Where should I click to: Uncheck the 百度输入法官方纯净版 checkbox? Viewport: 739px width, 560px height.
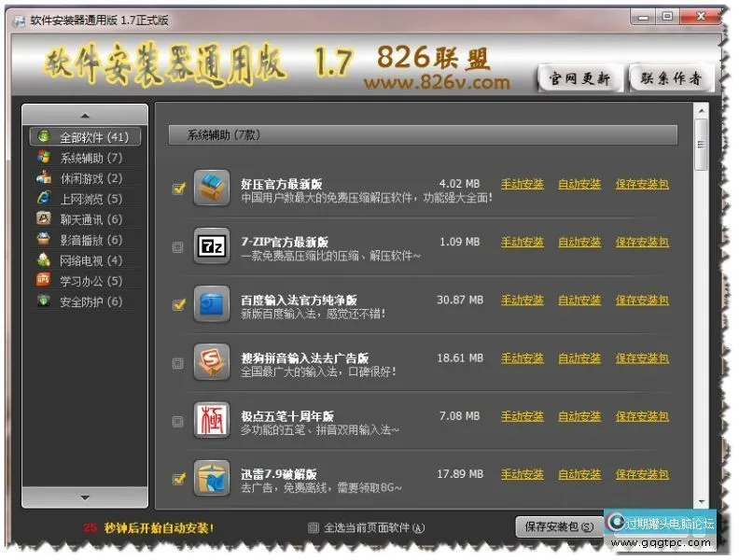click(178, 304)
